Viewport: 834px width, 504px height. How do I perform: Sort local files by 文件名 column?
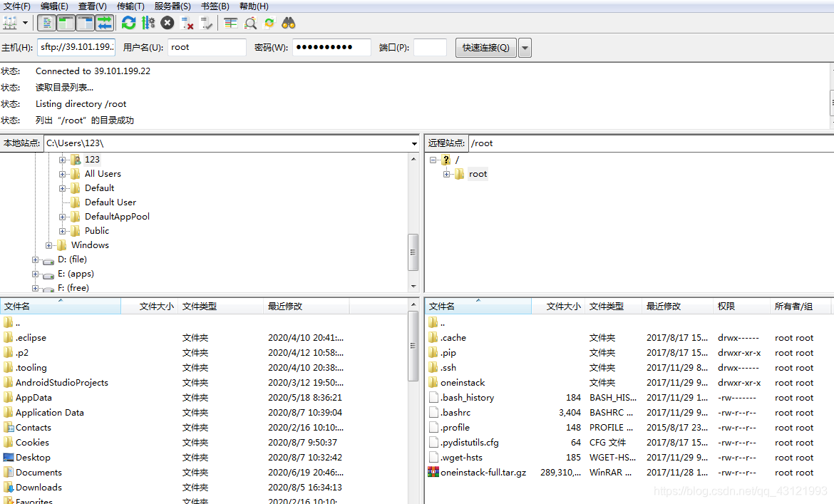(x=61, y=307)
